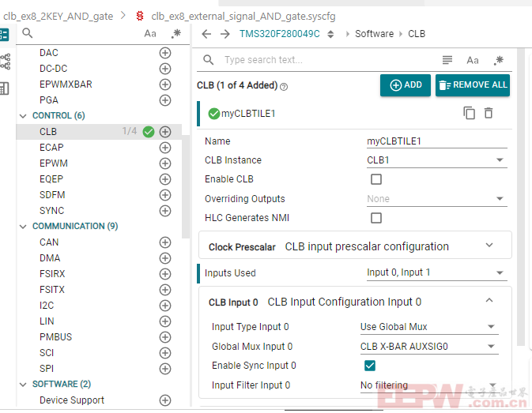
Task: Add an ECAP module instance
Action: 165,148
